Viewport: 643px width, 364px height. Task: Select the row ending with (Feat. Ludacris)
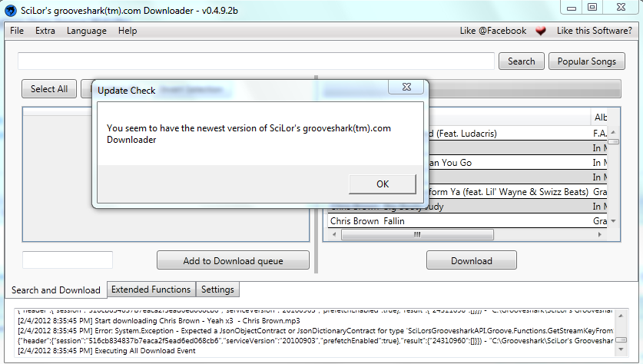pos(517,133)
